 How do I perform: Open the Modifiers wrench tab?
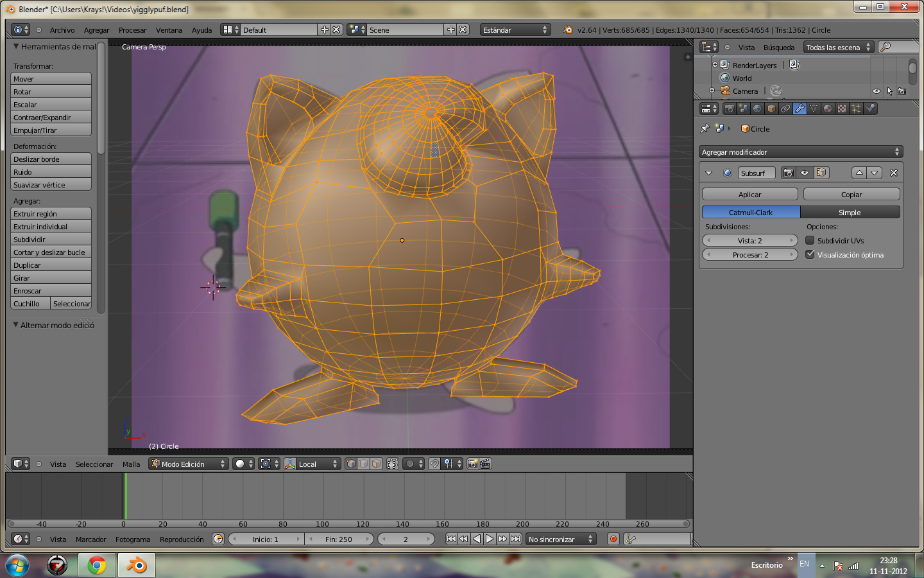pyautogui.click(x=800, y=109)
